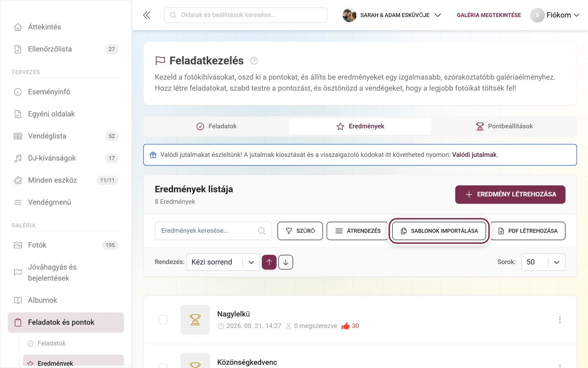Click the Szűrő filter button
The height and width of the screenshot is (368, 588).
point(300,231)
